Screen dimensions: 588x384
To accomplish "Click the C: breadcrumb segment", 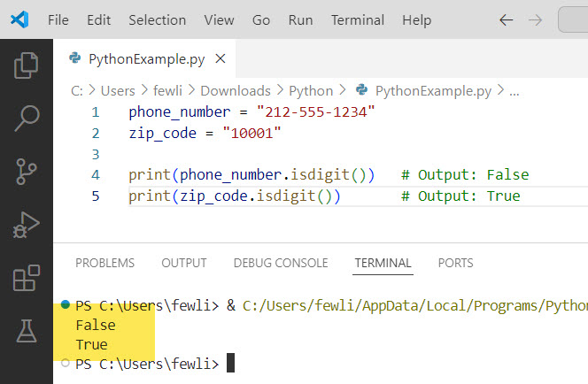I will [77, 91].
